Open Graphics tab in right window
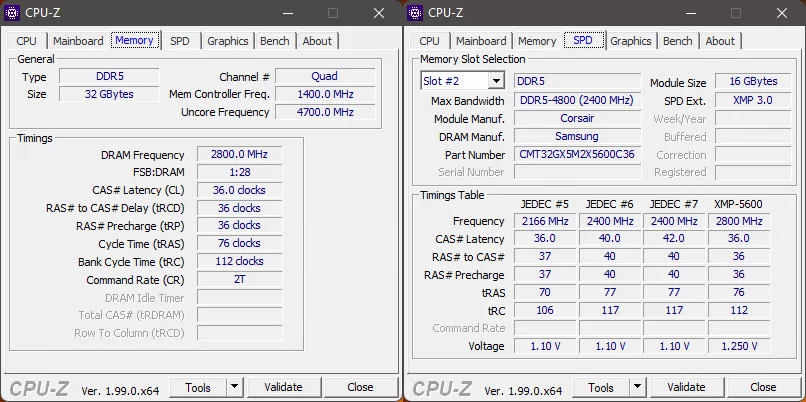The width and height of the screenshot is (806, 402). pos(631,41)
